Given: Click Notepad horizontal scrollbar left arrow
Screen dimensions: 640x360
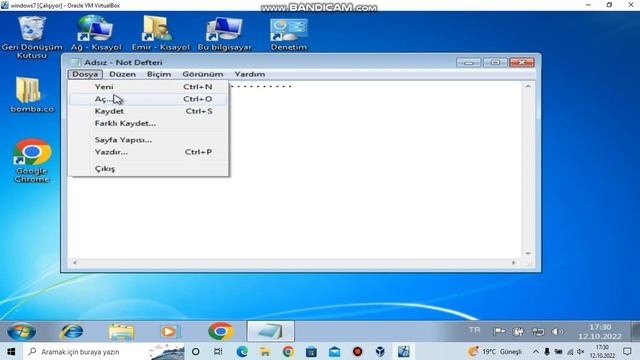Looking at the screenshot, I should [x=75, y=263].
